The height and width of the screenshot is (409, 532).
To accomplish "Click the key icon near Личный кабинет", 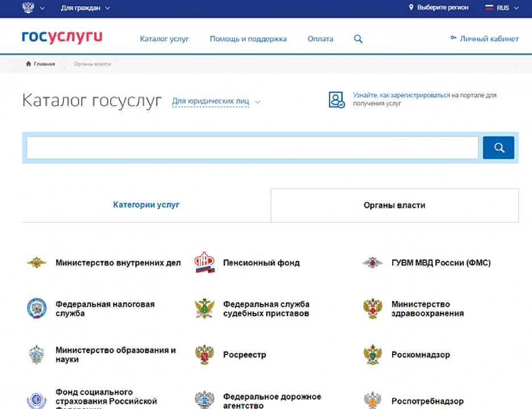I will coord(454,37).
